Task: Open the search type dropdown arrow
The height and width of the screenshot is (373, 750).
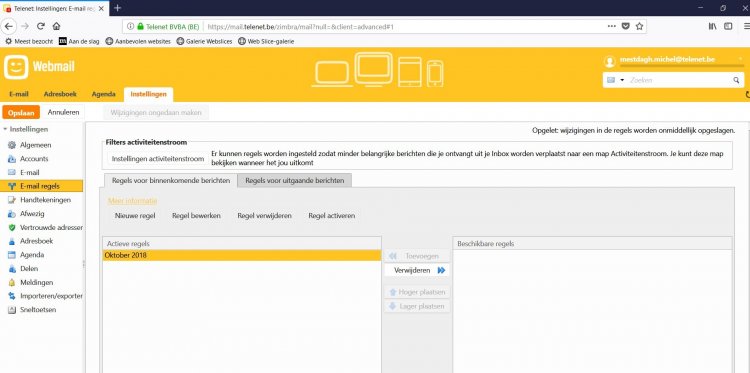Action: [x=622, y=80]
